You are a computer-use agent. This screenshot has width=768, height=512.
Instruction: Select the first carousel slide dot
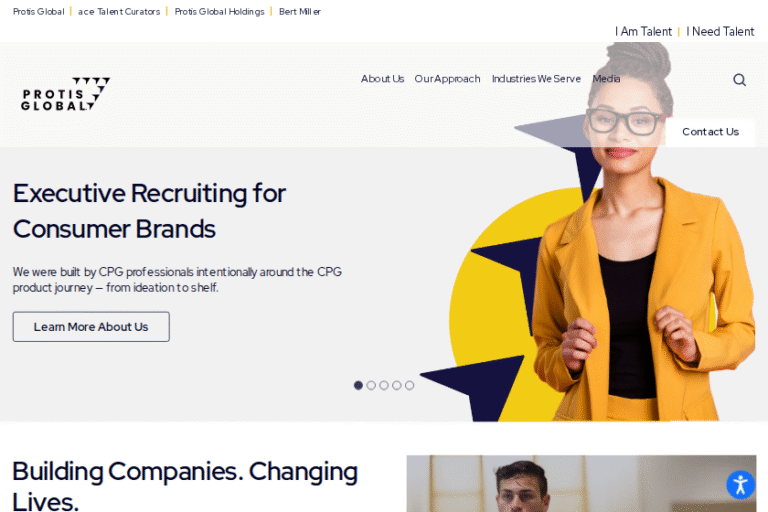point(358,386)
